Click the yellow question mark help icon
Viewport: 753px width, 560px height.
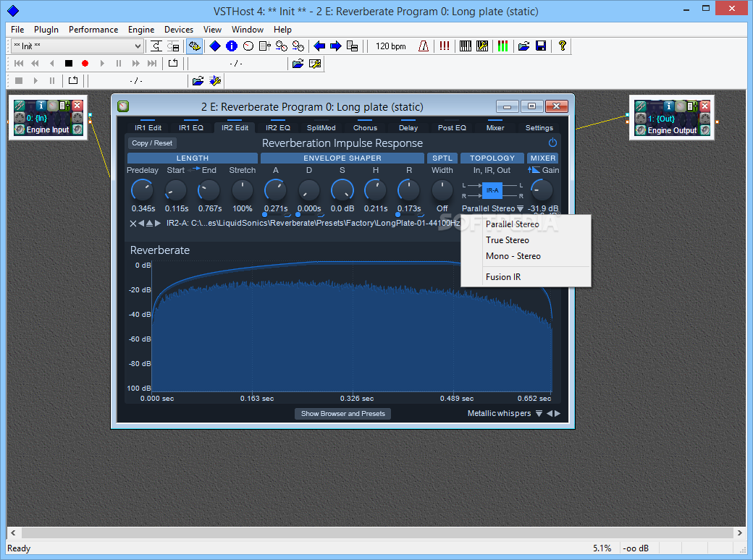[x=562, y=46]
